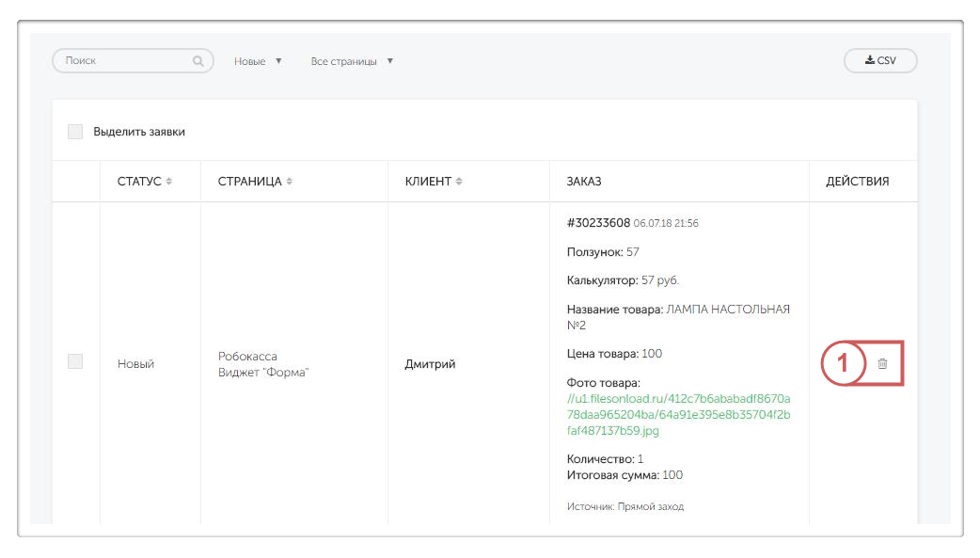Click the red circled number 1 marker
The width and height of the screenshot is (980, 558).
(x=843, y=363)
